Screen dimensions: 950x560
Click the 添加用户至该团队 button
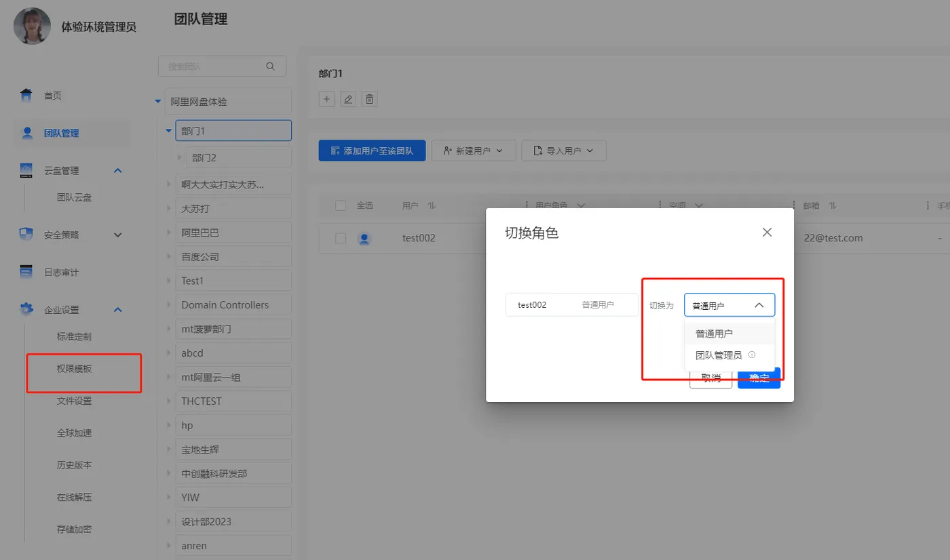372,151
